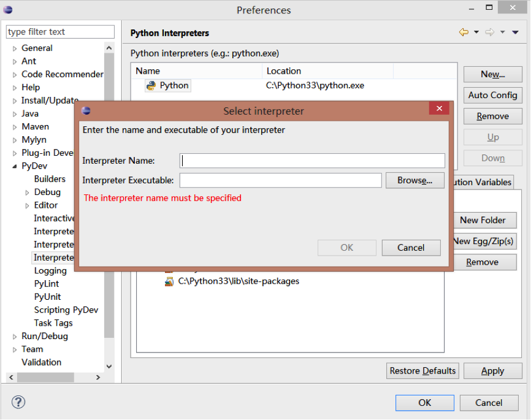The height and width of the screenshot is (420, 531).
Task: Confirm Preferences with OK button
Action: [x=425, y=403]
